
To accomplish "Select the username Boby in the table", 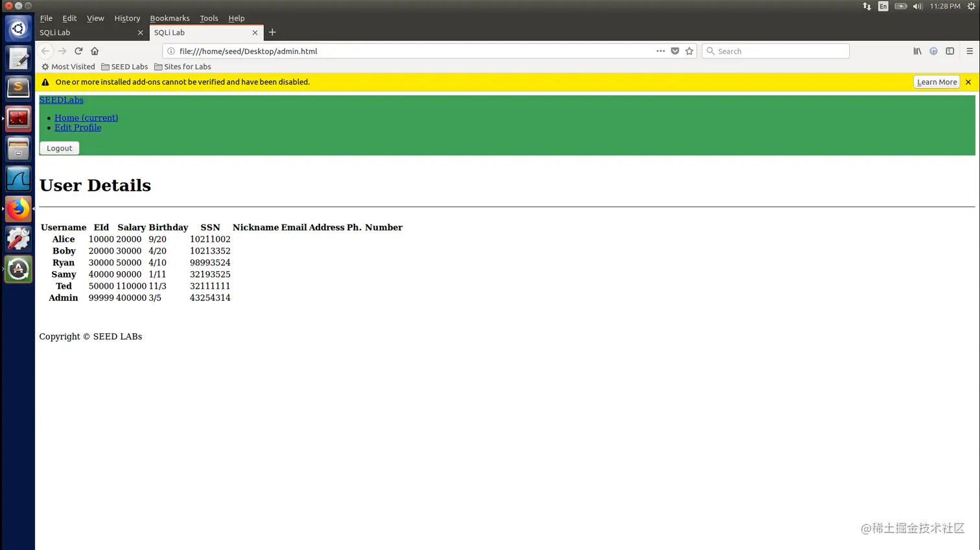I will (x=64, y=251).
